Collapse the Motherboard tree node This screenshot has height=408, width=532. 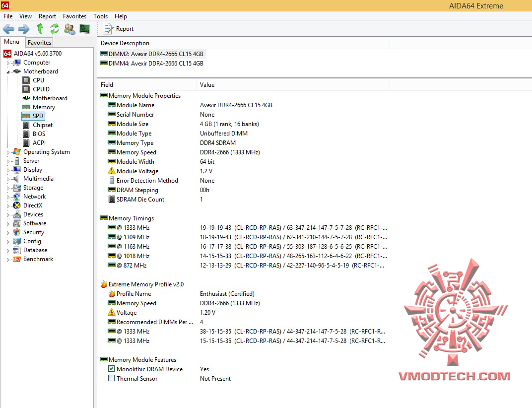[8, 71]
